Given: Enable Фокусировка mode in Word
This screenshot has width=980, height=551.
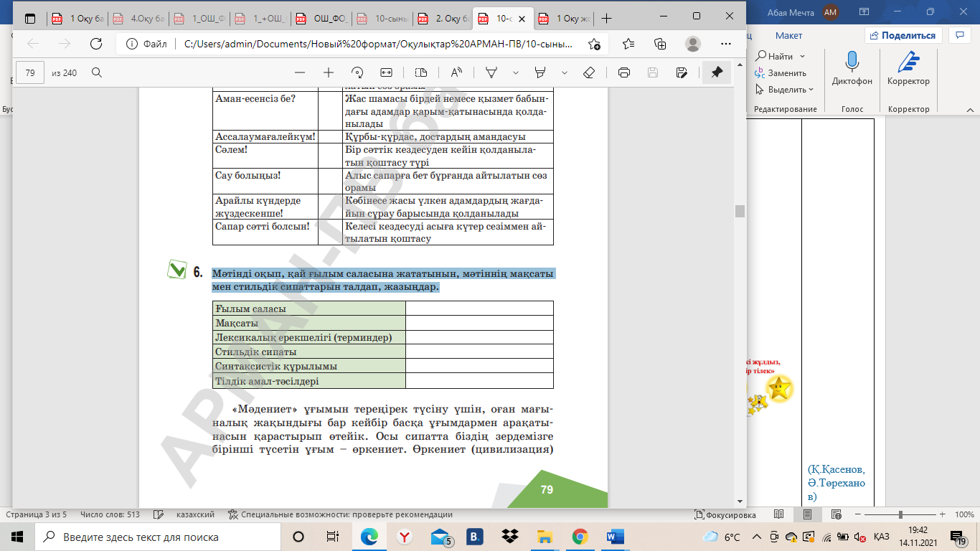Looking at the screenshot, I should 725,514.
